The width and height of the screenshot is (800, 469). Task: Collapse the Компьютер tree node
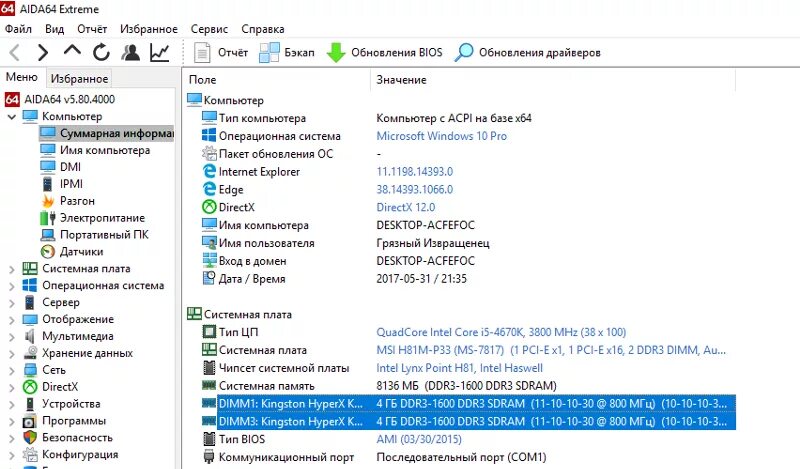pyautogui.click(x=12, y=117)
